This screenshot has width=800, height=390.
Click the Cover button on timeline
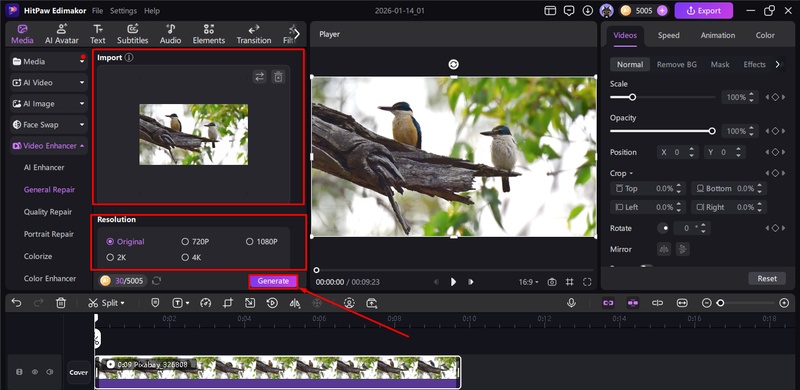coord(79,372)
